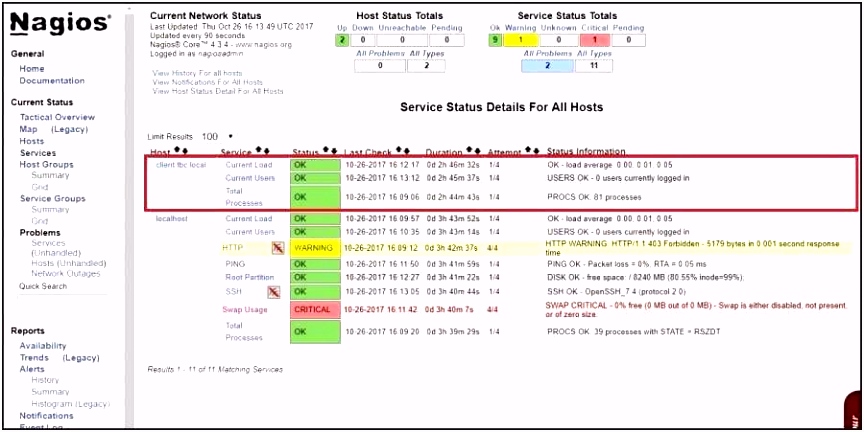Open Summary under Host Groups

[x=50, y=175]
